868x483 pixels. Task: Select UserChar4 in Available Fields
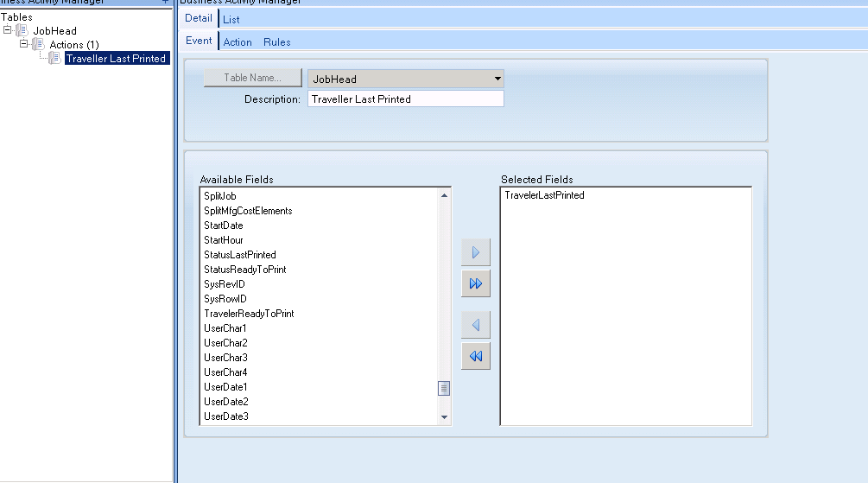(x=225, y=372)
